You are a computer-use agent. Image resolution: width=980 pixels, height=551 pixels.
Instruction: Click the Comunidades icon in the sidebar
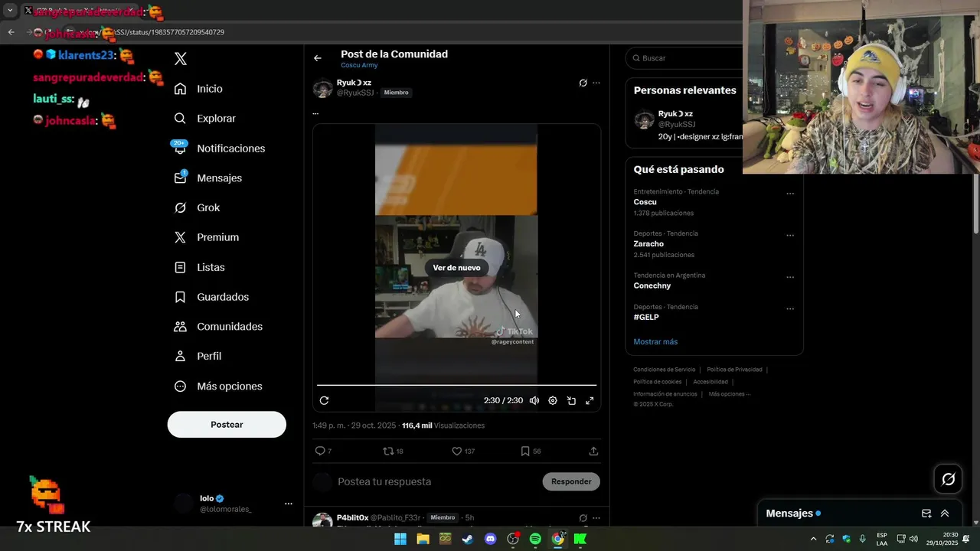click(x=180, y=327)
